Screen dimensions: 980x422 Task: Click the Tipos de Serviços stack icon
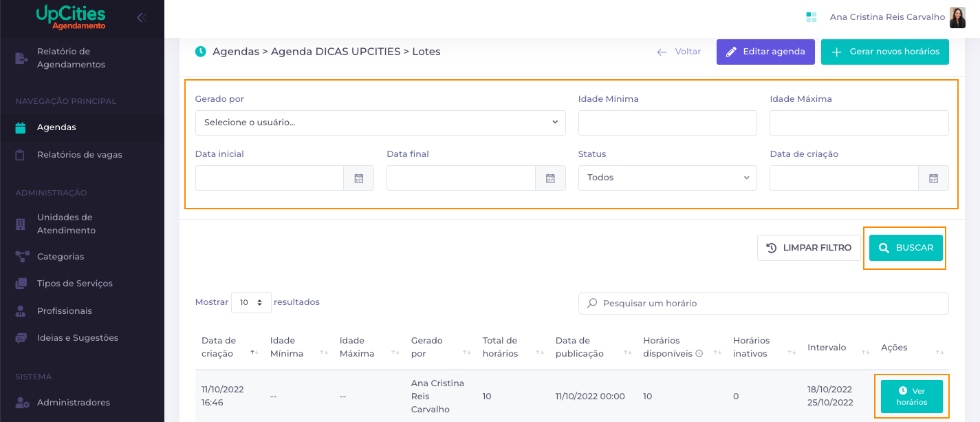(21, 284)
